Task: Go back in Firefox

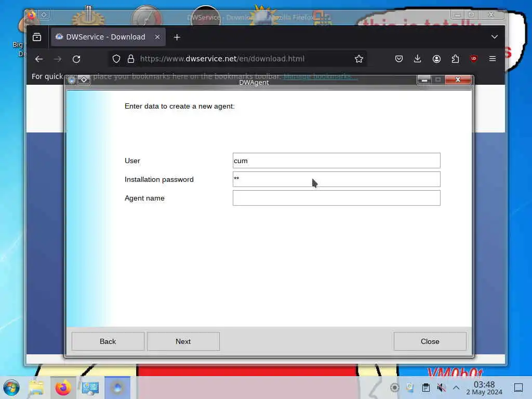Action: coord(39,59)
